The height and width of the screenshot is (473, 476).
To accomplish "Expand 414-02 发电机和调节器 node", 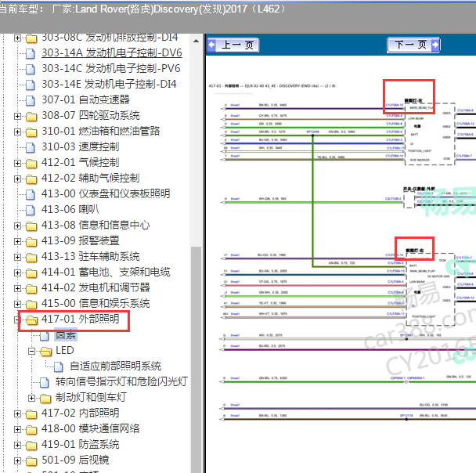I will pos(17,288).
